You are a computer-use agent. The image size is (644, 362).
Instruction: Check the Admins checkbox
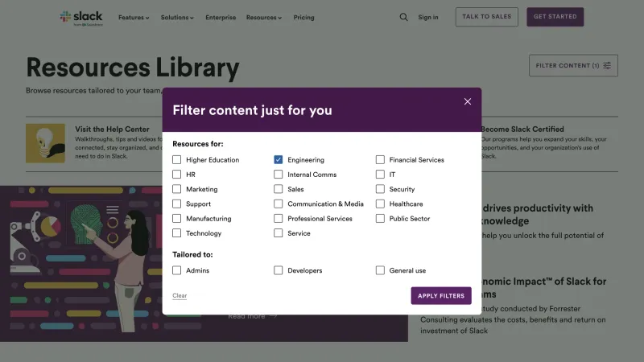(x=176, y=270)
